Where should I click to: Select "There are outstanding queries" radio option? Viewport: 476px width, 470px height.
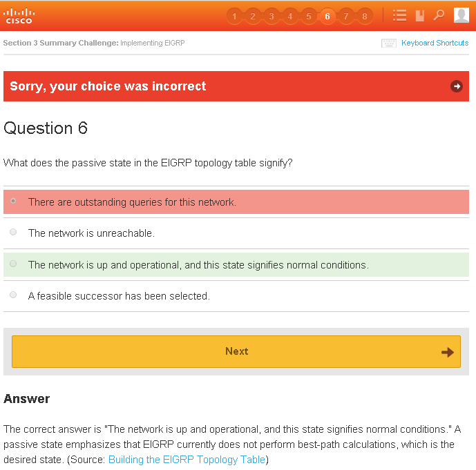click(13, 201)
